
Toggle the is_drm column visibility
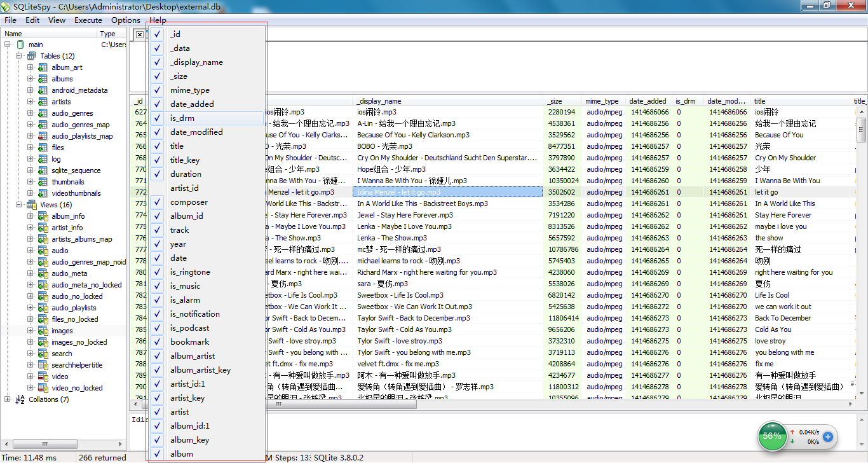pyautogui.click(x=157, y=118)
